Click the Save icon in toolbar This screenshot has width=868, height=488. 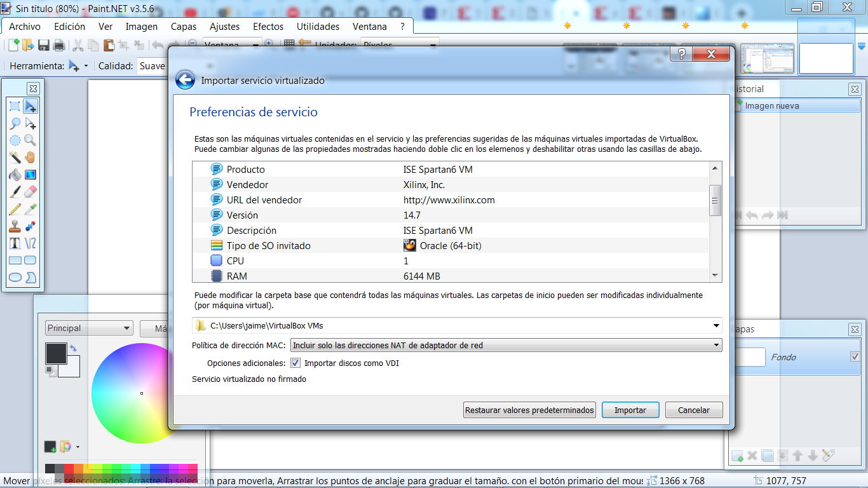click(x=44, y=45)
